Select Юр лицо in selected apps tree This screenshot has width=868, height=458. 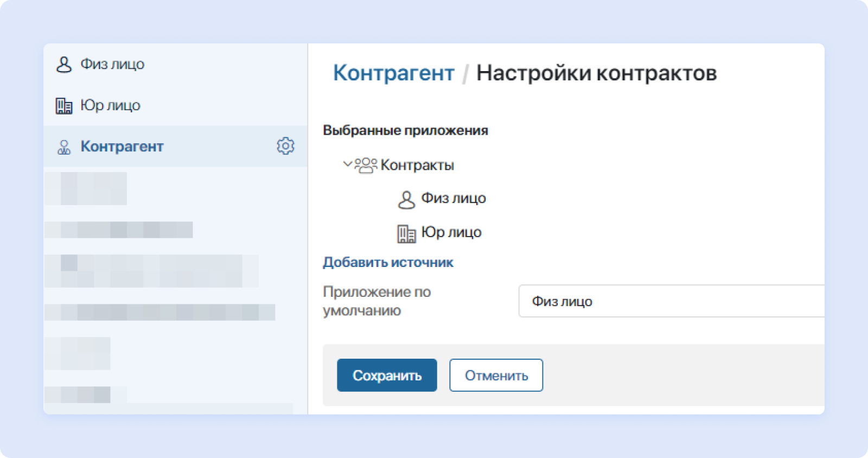451,232
